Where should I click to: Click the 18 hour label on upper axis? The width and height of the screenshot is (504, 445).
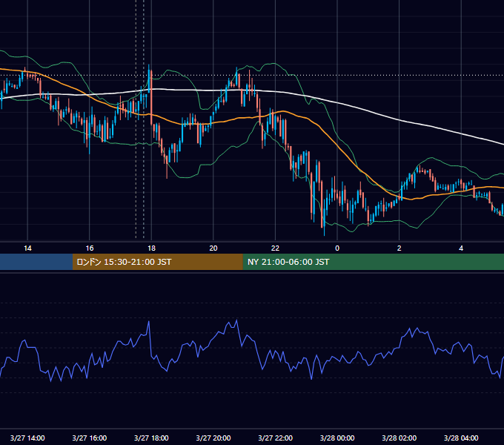coord(151,248)
